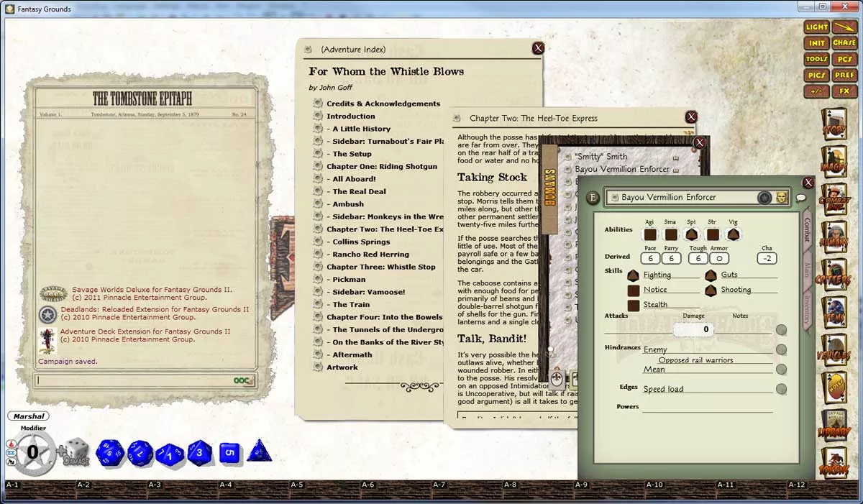
Task: Click the round E button on the Enforcer sheet
Action: point(593,197)
